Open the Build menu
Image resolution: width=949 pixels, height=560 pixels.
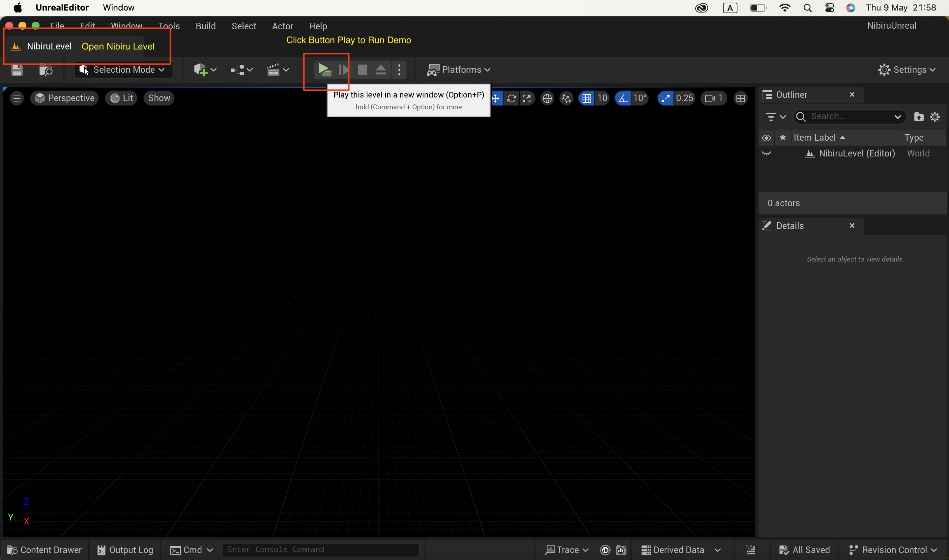click(x=205, y=26)
